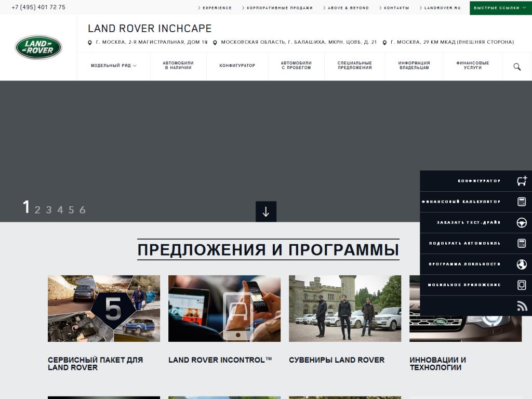This screenshot has height=399, width=532.
Task: Expand Модельный ряд menu
Action: pos(114,66)
